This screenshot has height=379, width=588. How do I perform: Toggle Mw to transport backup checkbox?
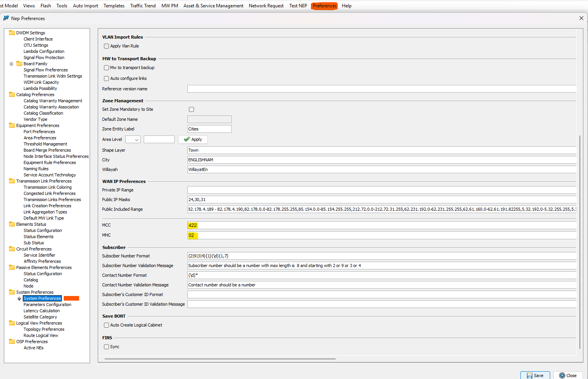coord(106,68)
